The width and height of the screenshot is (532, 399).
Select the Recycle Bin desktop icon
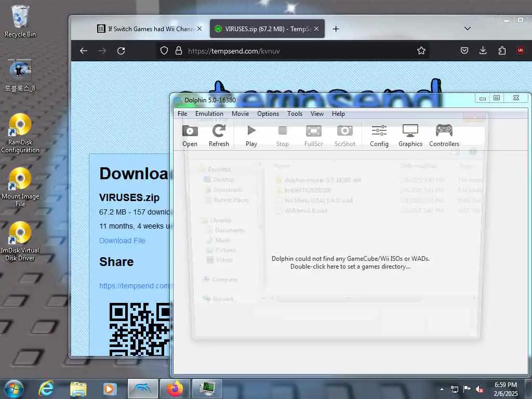[x=20, y=21]
